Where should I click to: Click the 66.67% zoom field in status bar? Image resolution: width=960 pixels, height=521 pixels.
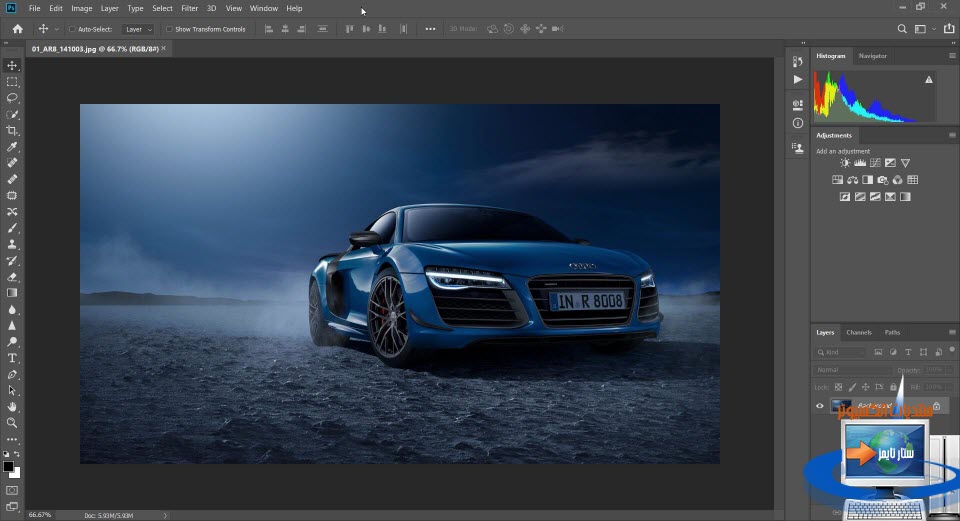point(40,515)
